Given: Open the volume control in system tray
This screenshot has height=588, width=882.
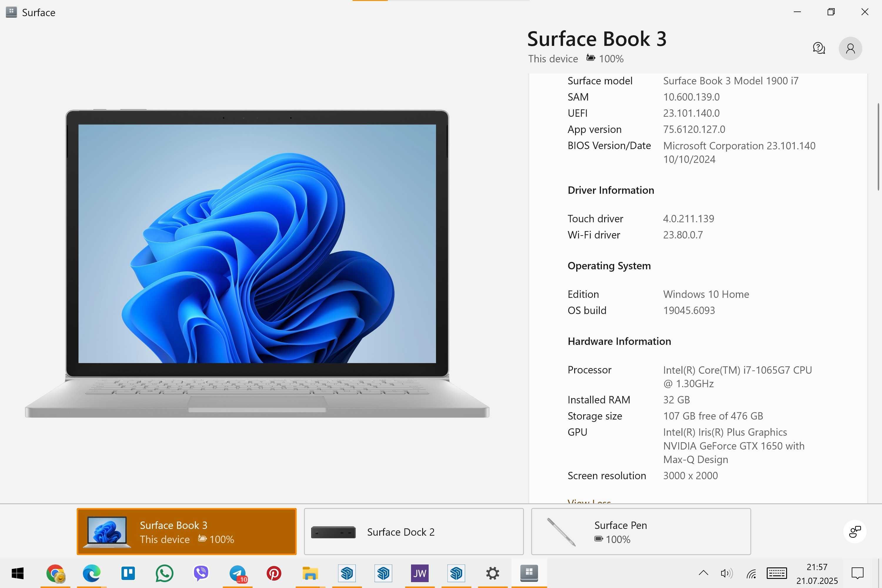Looking at the screenshot, I should click(x=727, y=573).
